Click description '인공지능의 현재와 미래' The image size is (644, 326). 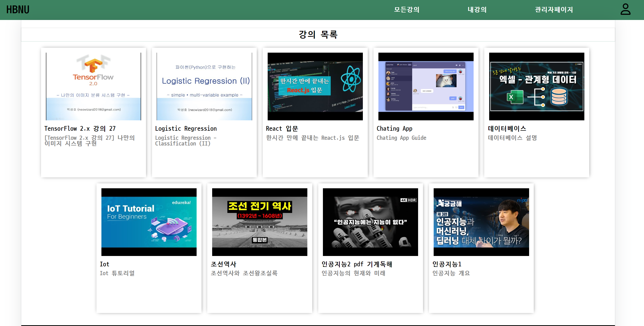tap(354, 273)
